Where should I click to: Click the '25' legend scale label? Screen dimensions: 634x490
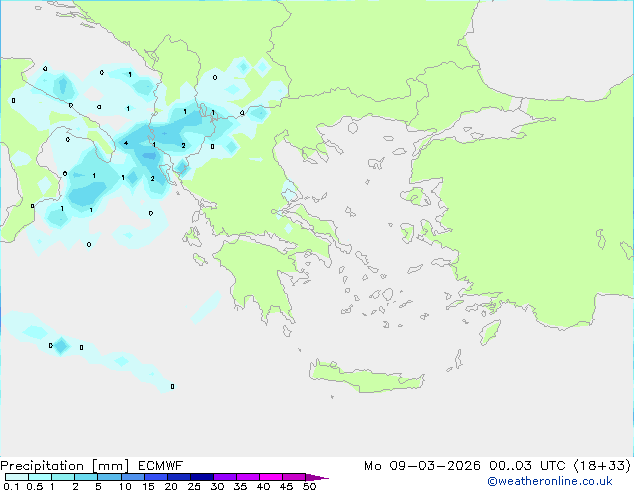(x=194, y=486)
